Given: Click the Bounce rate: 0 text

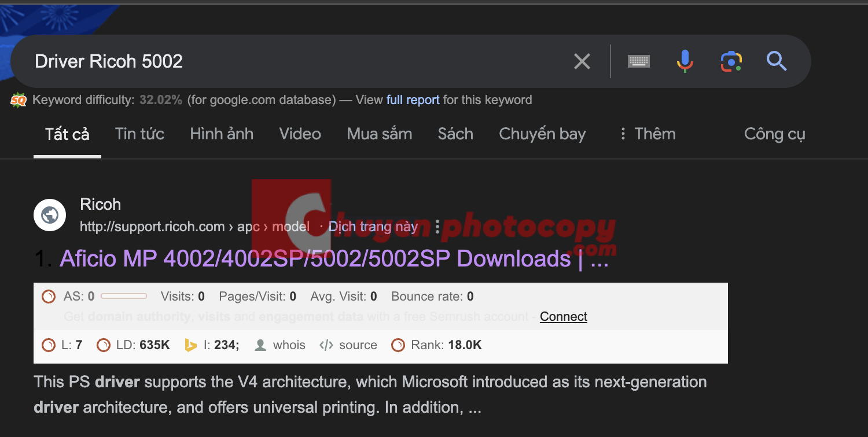Looking at the screenshot, I should tap(432, 297).
